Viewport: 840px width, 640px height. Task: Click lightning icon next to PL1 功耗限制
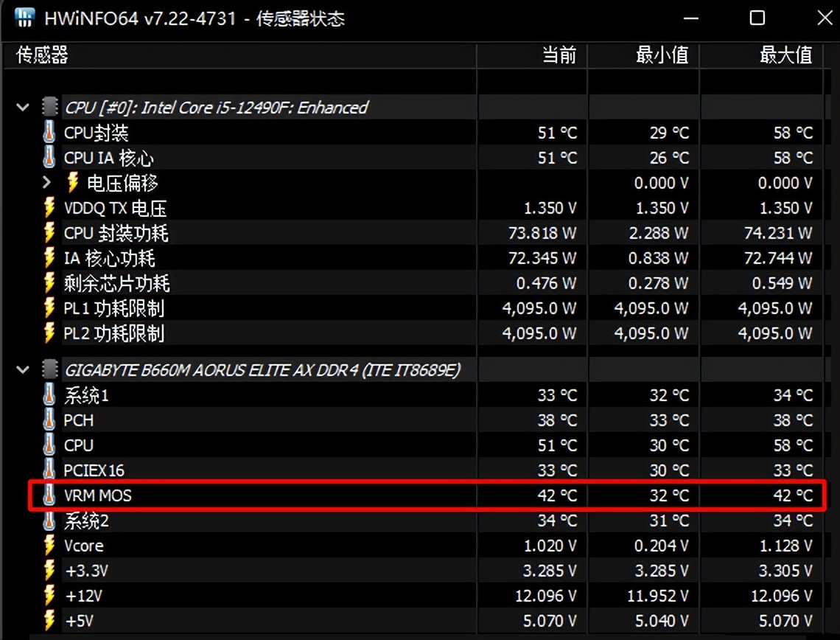pos(49,308)
